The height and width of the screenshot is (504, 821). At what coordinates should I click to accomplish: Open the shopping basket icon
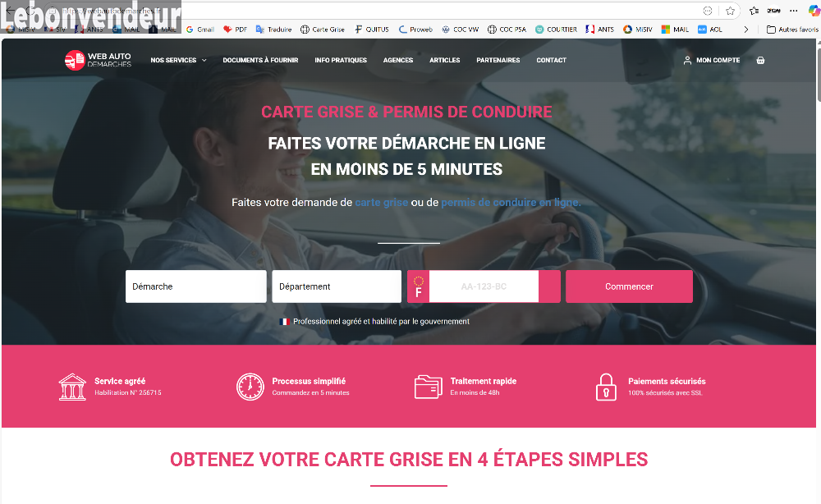760,60
